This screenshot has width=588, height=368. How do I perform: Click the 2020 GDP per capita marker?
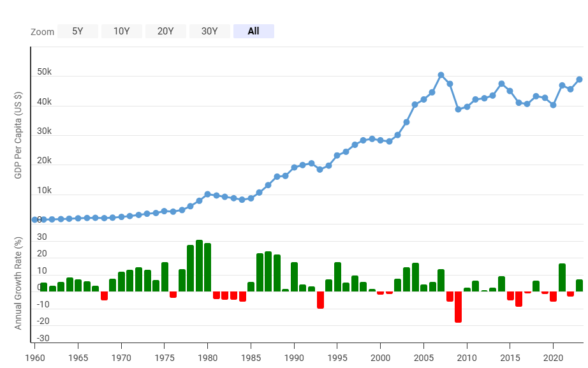click(x=553, y=105)
